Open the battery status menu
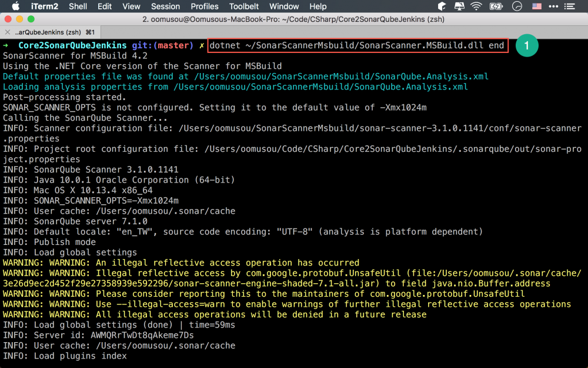 [496, 6]
